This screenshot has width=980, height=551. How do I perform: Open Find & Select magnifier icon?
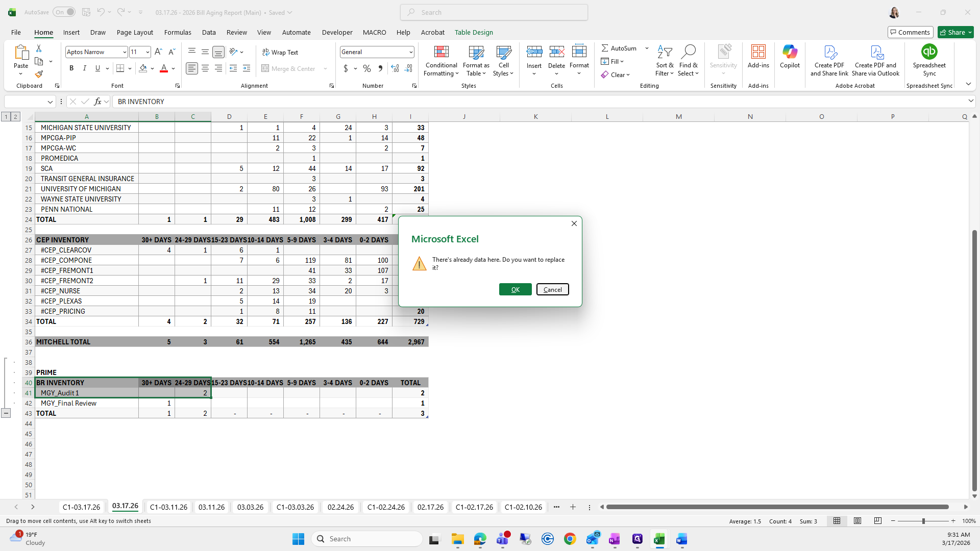point(688,52)
